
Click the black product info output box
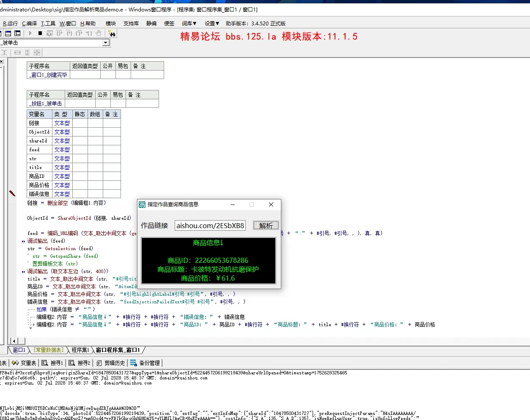click(x=209, y=261)
